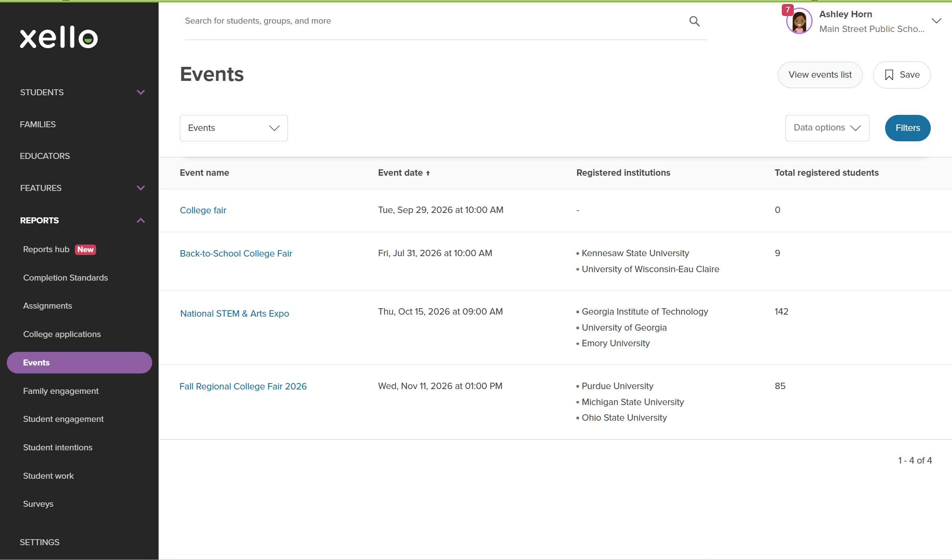Open the Events report type dropdown
The image size is (952, 560).
point(233,128)
